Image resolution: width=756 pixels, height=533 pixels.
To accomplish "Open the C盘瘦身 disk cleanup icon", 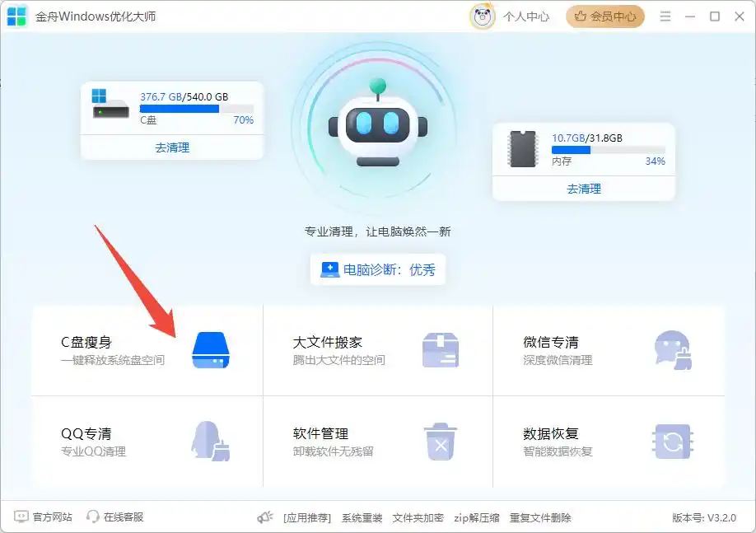I will click(x=212, y=349).
